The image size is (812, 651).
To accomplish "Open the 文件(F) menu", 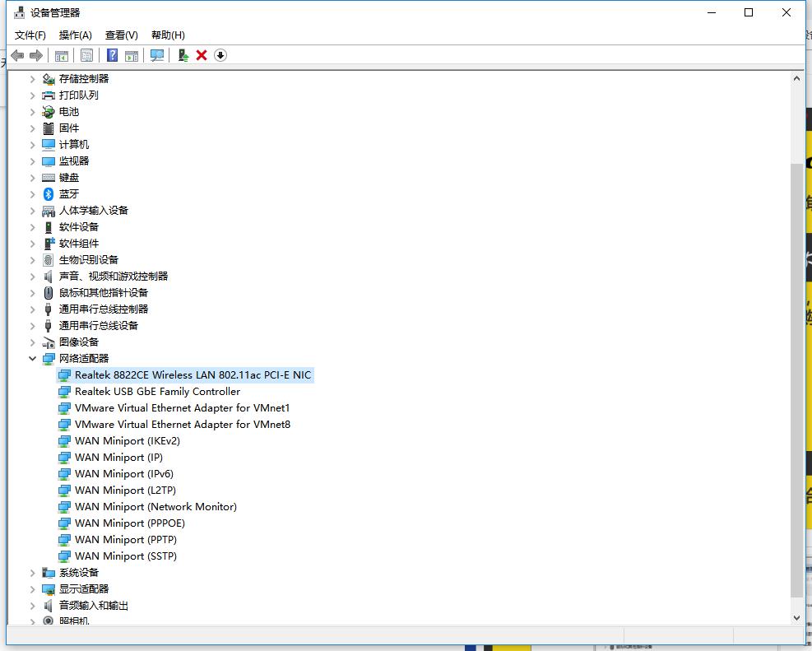I will 30,35.
